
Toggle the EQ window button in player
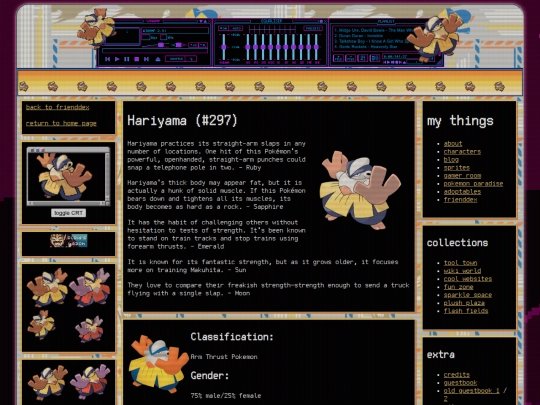(193, 45)
